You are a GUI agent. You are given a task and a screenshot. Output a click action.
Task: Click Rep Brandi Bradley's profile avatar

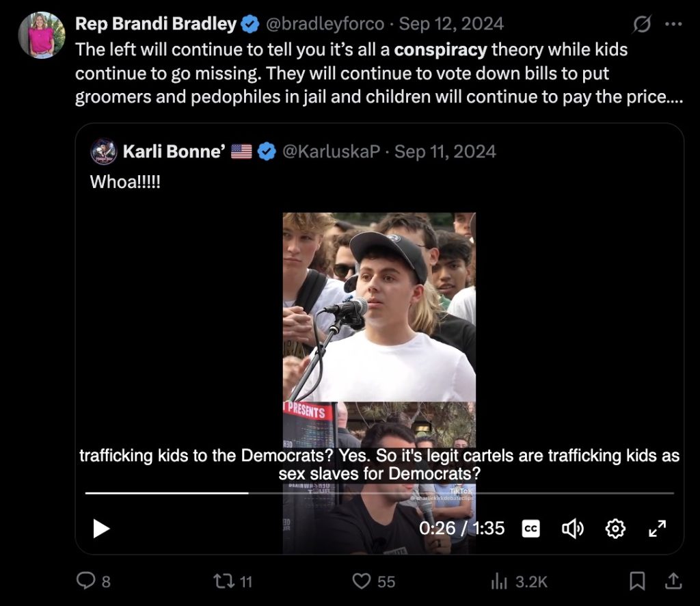pyautogui.click(x=41, y=35)
